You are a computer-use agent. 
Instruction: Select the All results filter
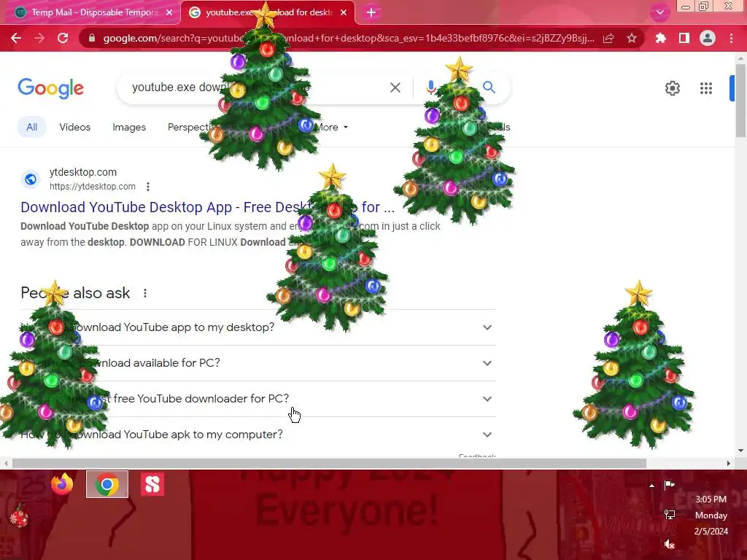pos(31,127)
